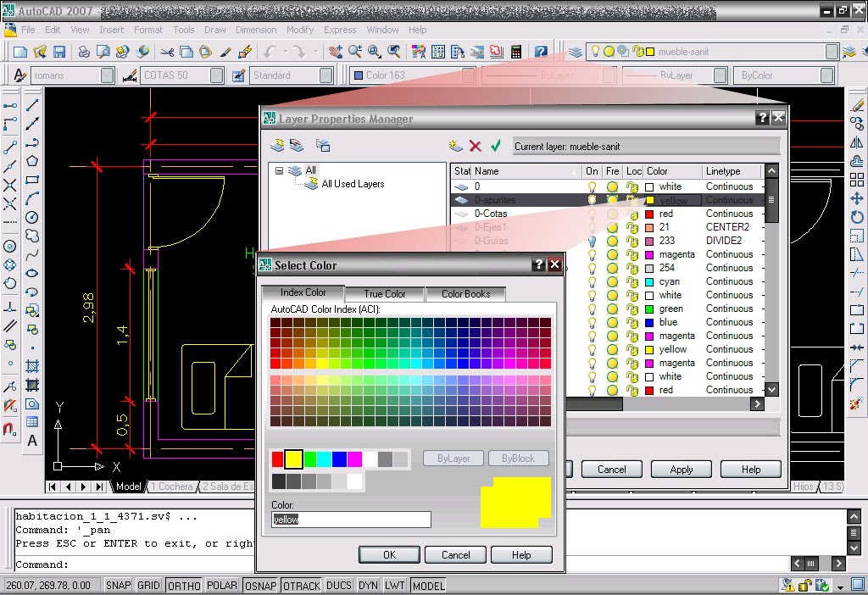Screen dimensions: 868x595
Task: Switch to the Color Books tab
Action: click(465, 293)
